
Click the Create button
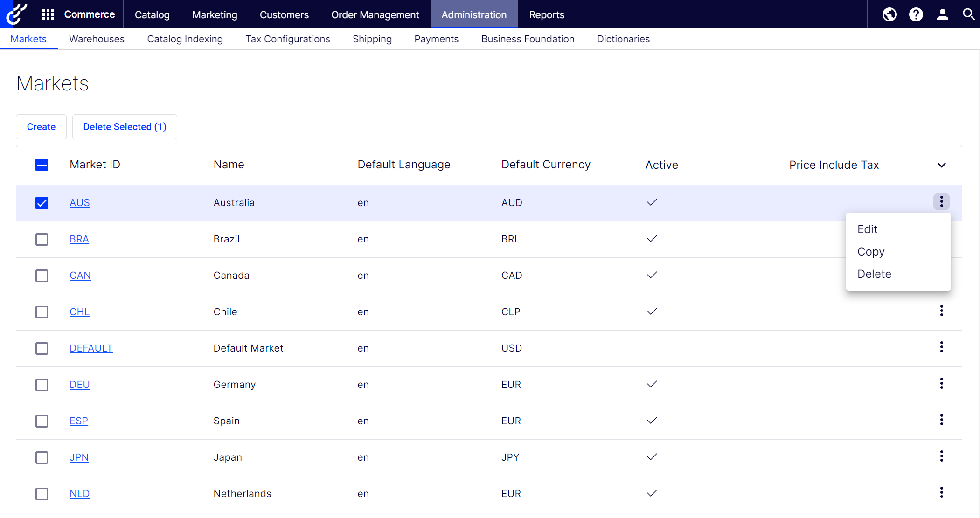[x=41, y=127]
